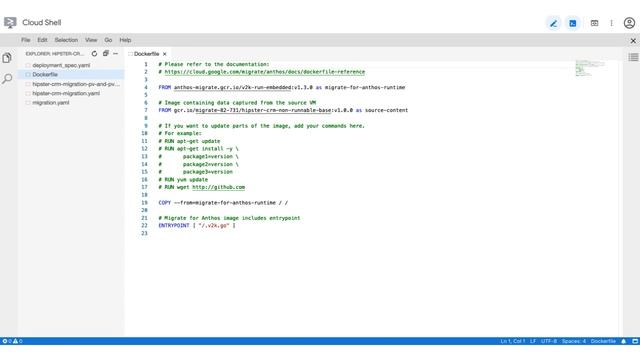The width and height of the screenshot is (640, 360).
Task: Change the LF line ending setting
Action: tap(533, 341)
